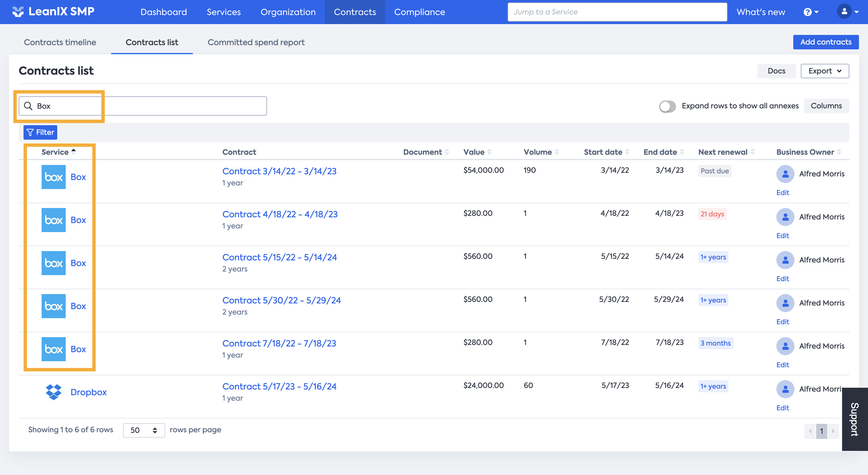Screen dimensions: 868x475
Task: Click the Jump to a Service field
Action: 617,12
